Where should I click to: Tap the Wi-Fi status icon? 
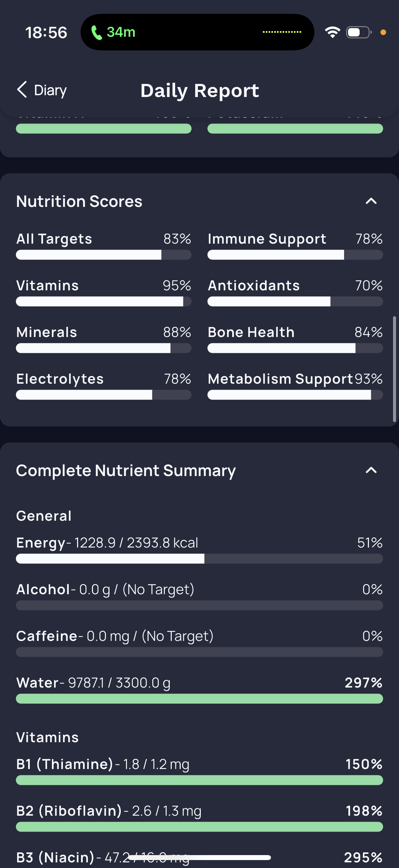(332, 32)
